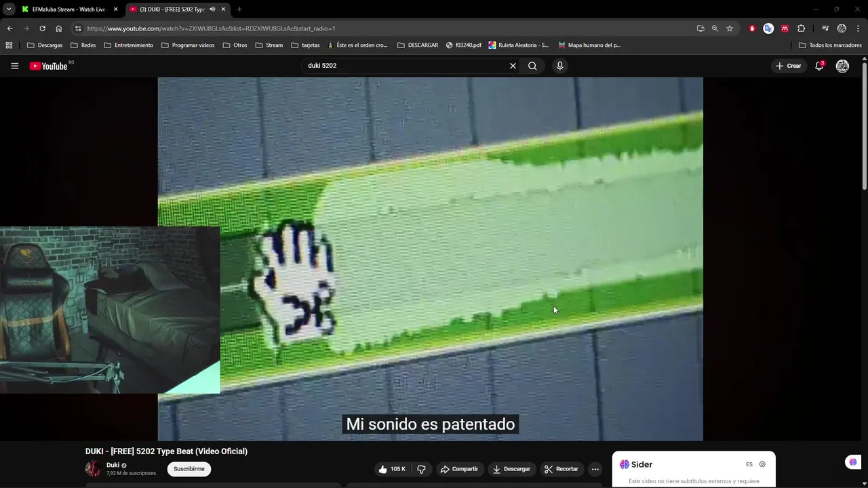Screen dimensions: 868x488
Task: Open Chrome three-dot menu
Action: [859, 28]
